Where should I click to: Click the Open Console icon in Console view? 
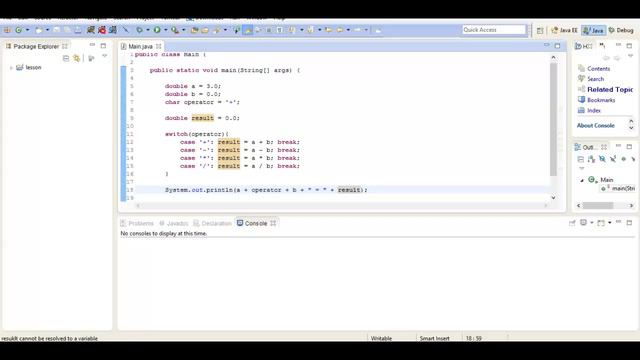(x=601, y=223)
